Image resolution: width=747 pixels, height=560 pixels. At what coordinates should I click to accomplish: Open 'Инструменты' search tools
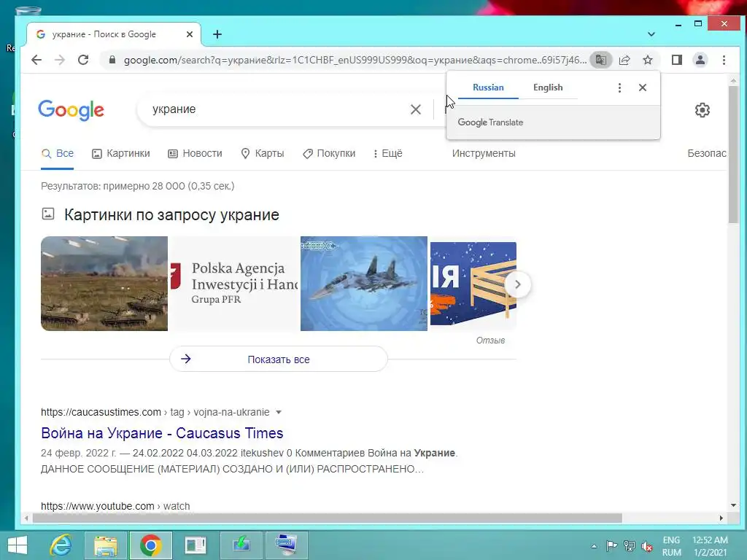tap(484, 153)
